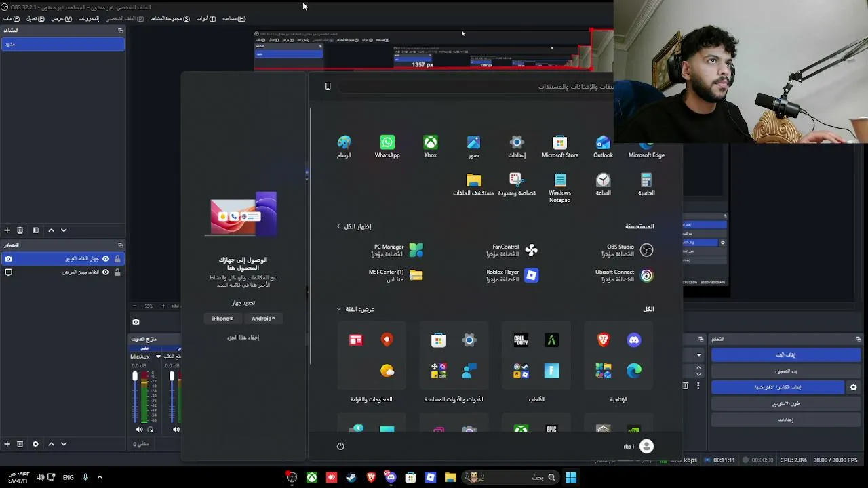The image size is (868, 488).
Task: Open Steam from the taskbar
Action: [351, 478]
